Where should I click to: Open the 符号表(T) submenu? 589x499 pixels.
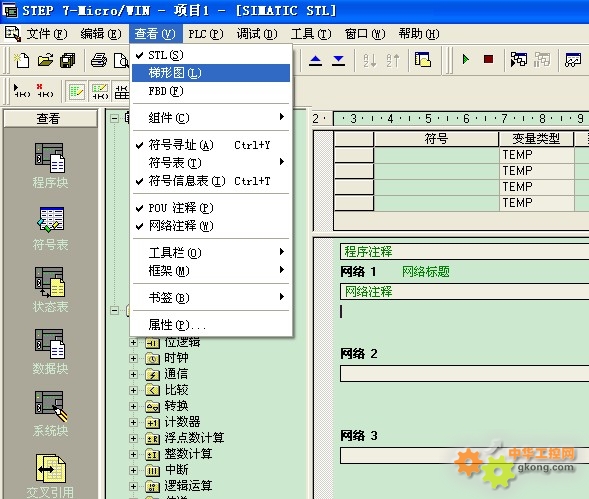click(211, 163)
